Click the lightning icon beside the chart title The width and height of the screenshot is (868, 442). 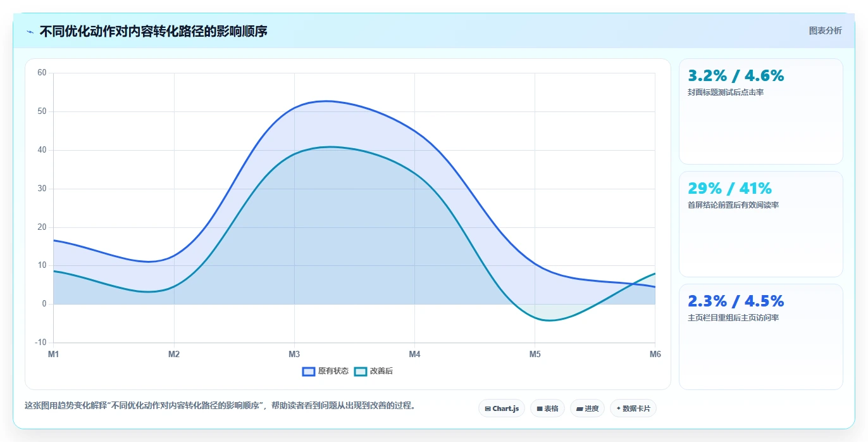[x=30, y=32]
